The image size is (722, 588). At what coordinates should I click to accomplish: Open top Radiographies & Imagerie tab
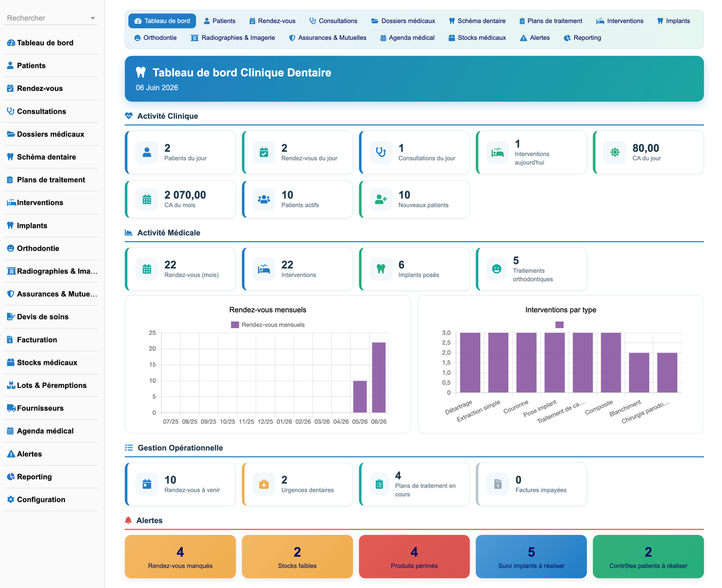pos(233,38)
